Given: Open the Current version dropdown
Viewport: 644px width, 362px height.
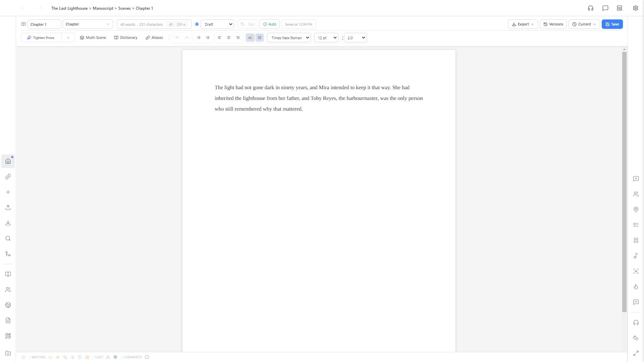Looking at the screenshot, I should [x=584, y=24].
